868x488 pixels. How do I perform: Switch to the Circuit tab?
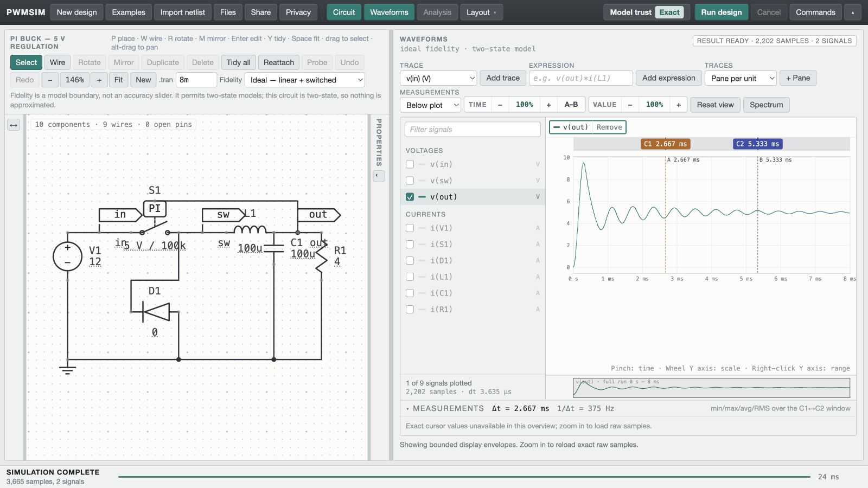pos(344,12)
